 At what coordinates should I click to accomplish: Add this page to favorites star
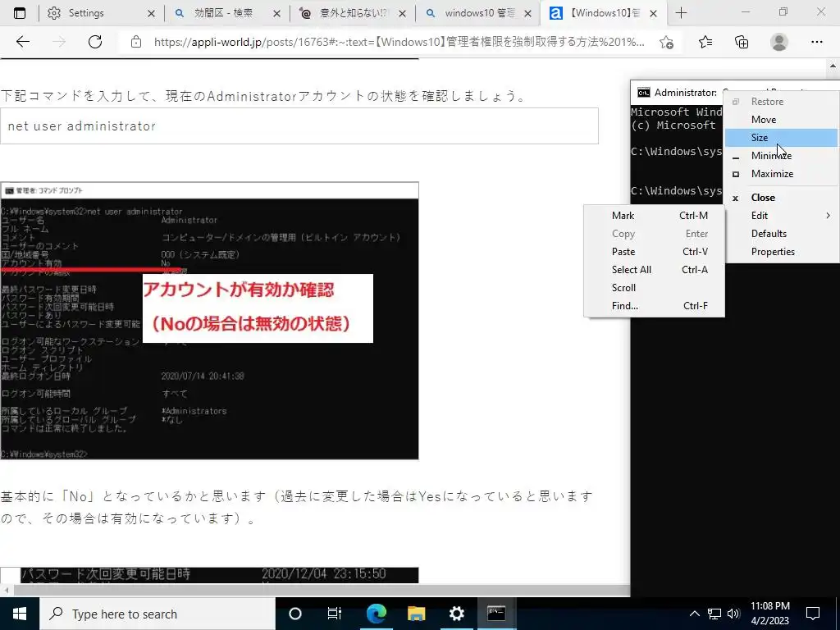coord(666,42)
